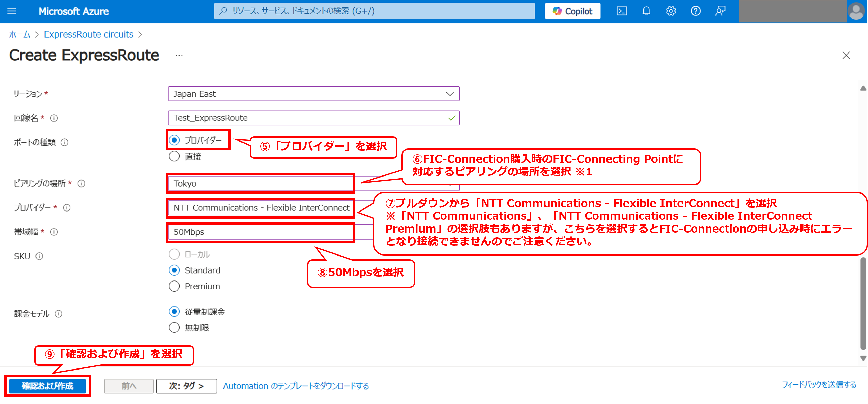Open the Azure portal hamburger menu
Screen dimensions: 868x404
coord(12,11)
